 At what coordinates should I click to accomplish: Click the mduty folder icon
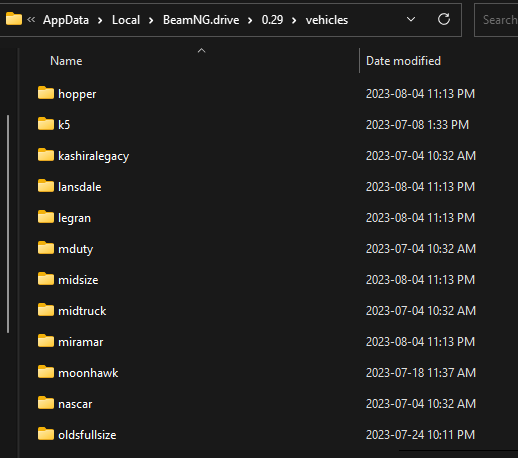[x=46, y=248]
